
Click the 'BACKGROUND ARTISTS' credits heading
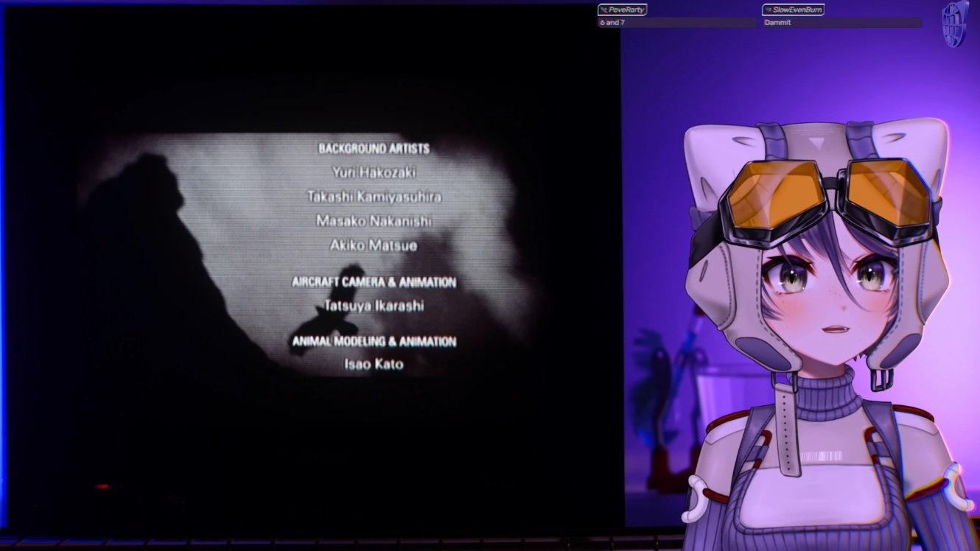click(374, 149)
